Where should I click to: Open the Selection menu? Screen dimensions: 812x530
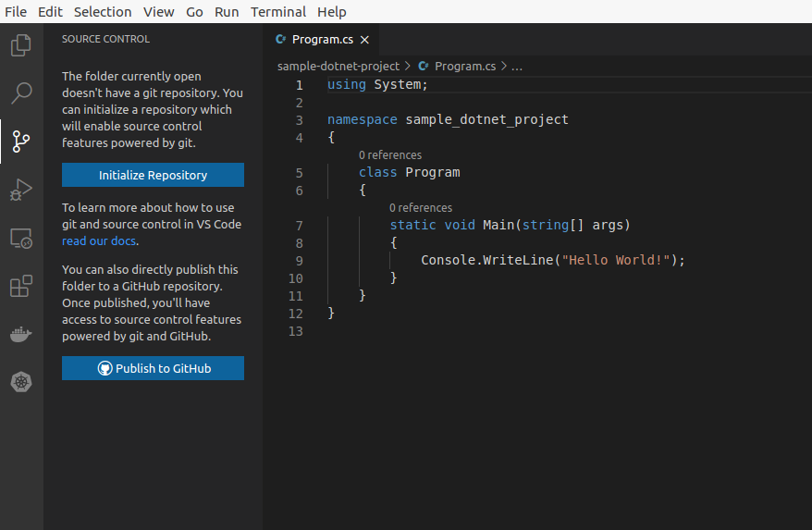click(103, 12)
